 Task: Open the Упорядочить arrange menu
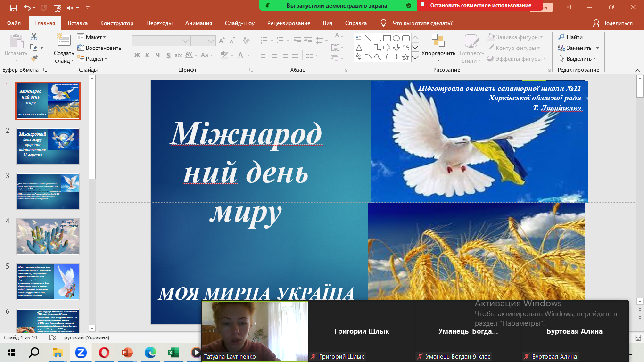pos(438,48)
